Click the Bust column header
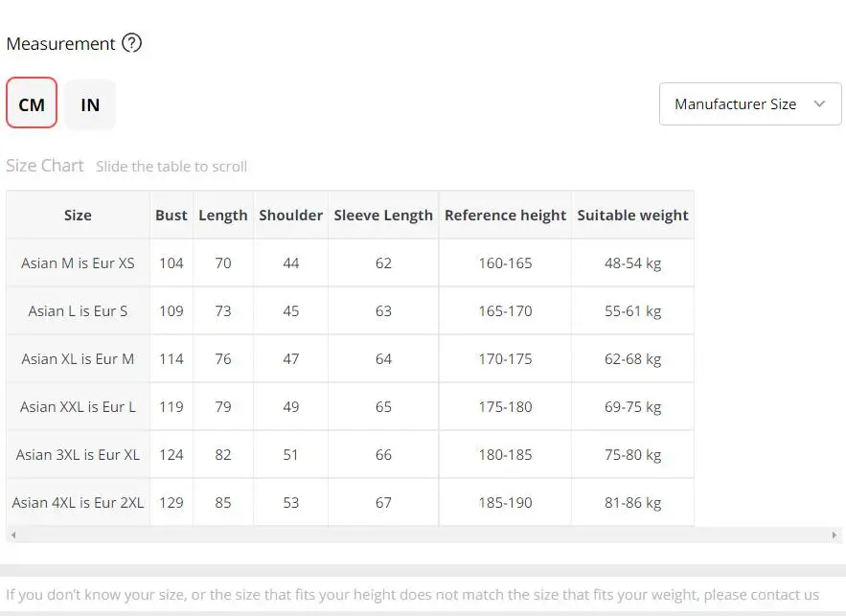This screenshot has height=616, width=846. click(171, 215)
